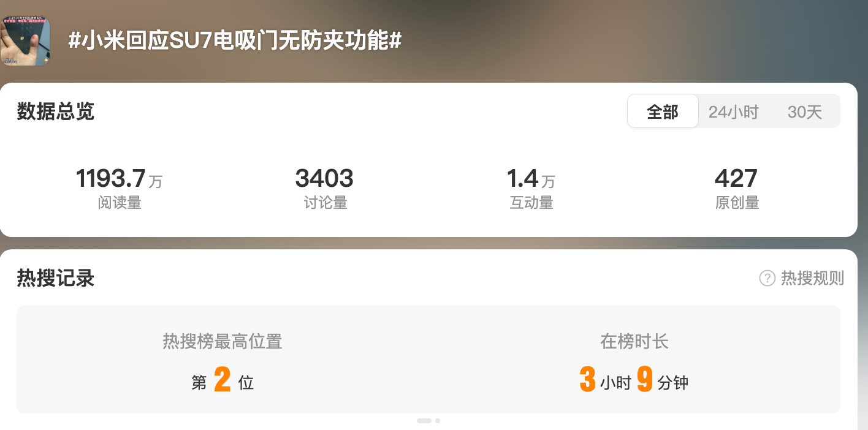Viewport: 868px width, 430px height.
Task: Switch to the 24小时 data tab
Action: (x=734, y=111)
